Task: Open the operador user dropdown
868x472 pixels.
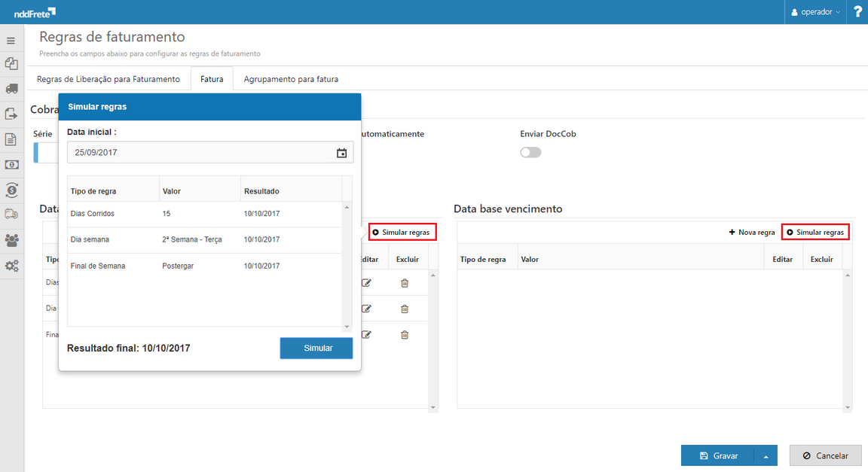Action: pyautogui.click(x=816, y=12)
